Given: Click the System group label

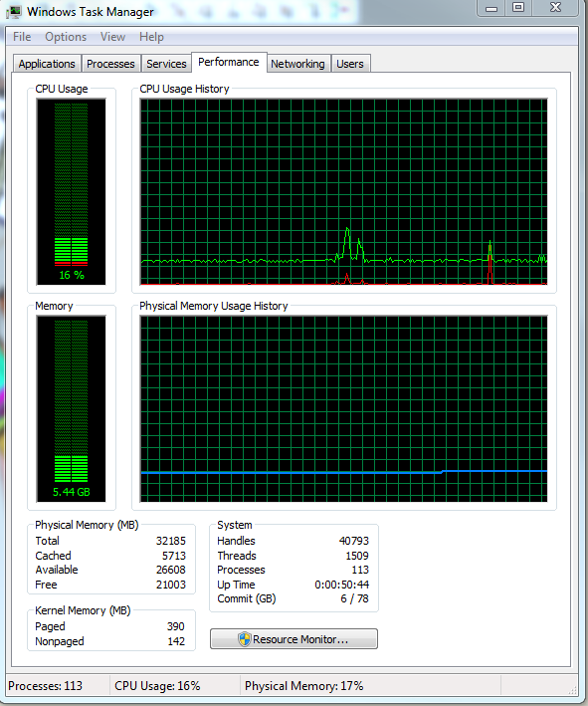Looking at the screenshot, I should (235, 525).
